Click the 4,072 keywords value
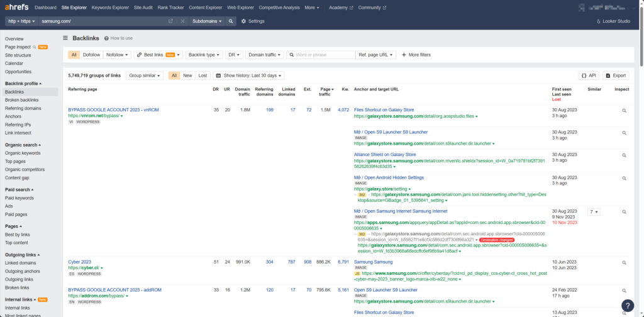The height and width of the screenshot is (317, 644). 343,109
